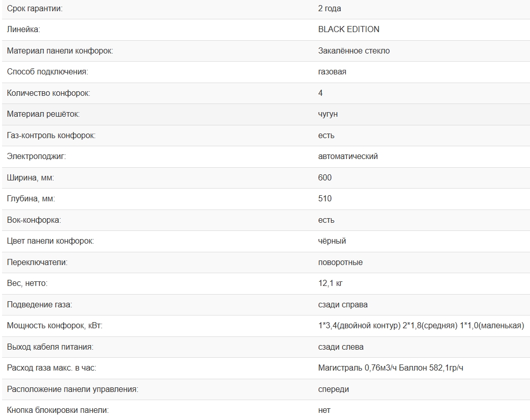Viewport: 530px width, 420px height.
Task: Select the 'автоматический' ignition value
Action: pyautogui.click(x=347, y=156)
